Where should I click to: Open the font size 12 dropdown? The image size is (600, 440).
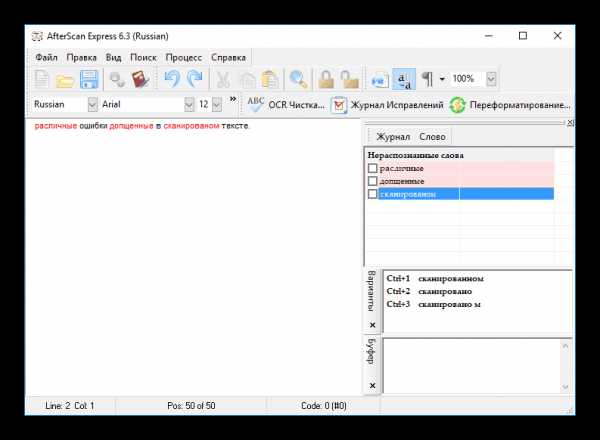click(217, 104)
